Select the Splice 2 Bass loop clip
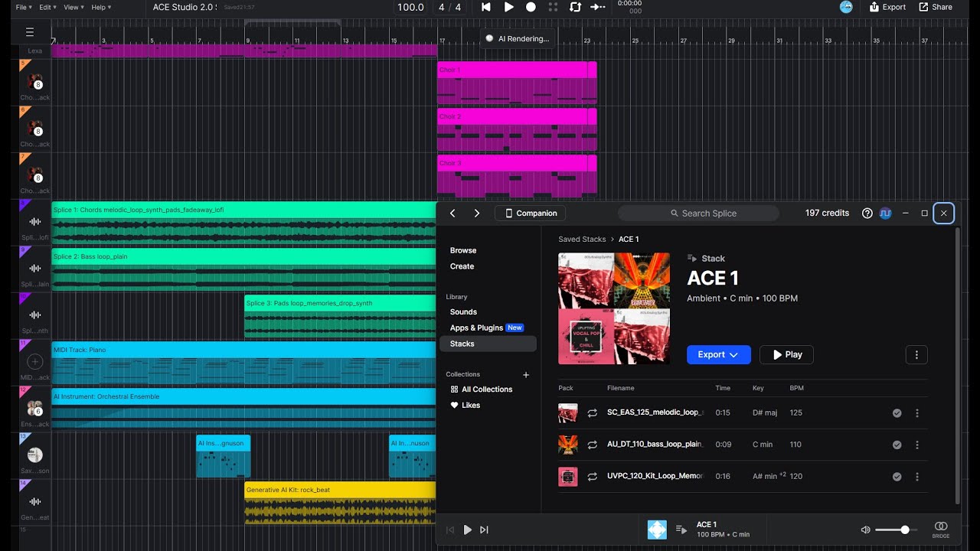 [243, 269]
